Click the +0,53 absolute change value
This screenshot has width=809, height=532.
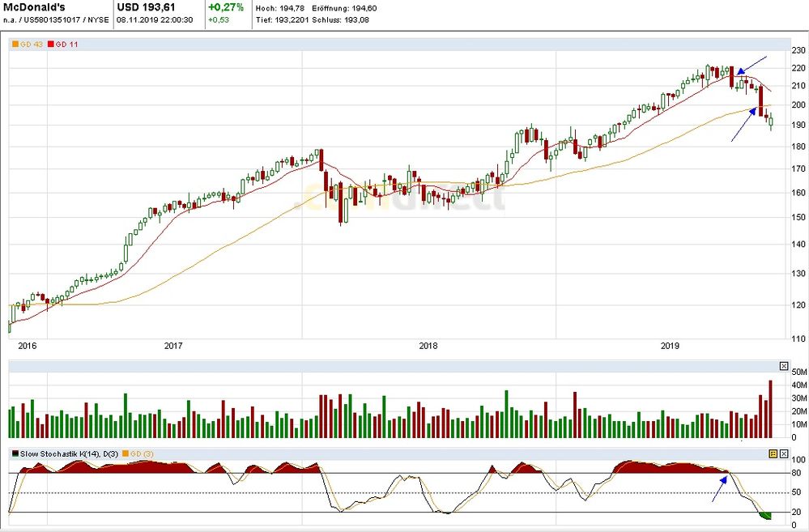tap(219, 20)
